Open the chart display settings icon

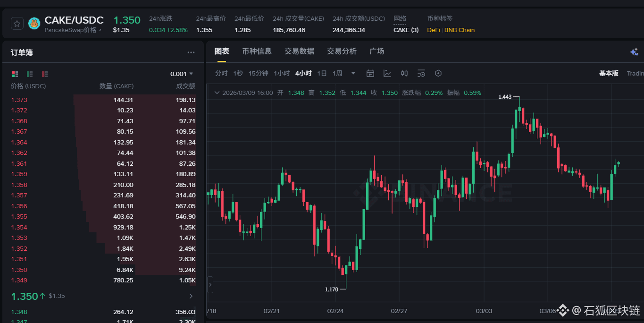(421, 73)
